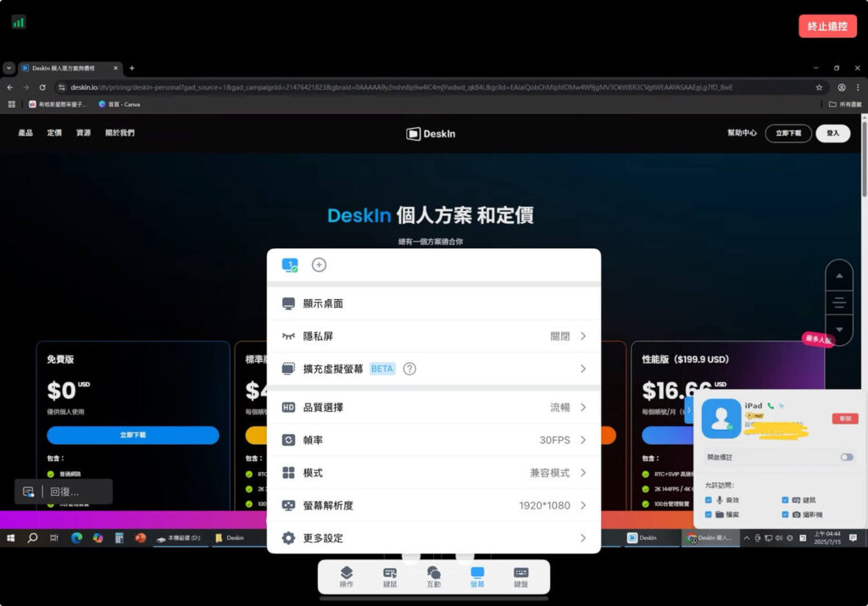Toggle the 開啟標註 switch
Screen dimensions: 868x606
coord(847,457)
